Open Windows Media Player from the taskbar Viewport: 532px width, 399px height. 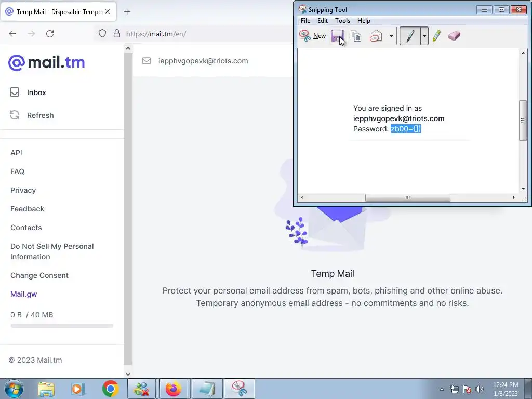pyautogui.click(x=78, y=389)
